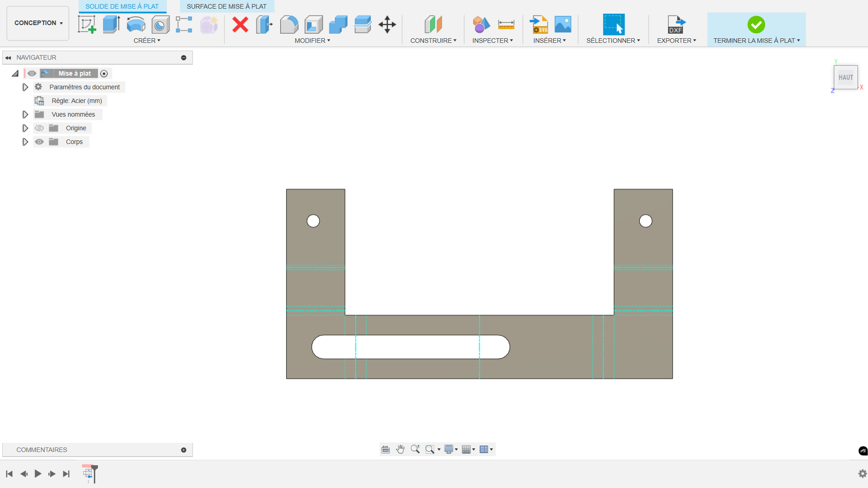
Task: Select the Move/Copy arrows tool
Action: tap(387, 25)
